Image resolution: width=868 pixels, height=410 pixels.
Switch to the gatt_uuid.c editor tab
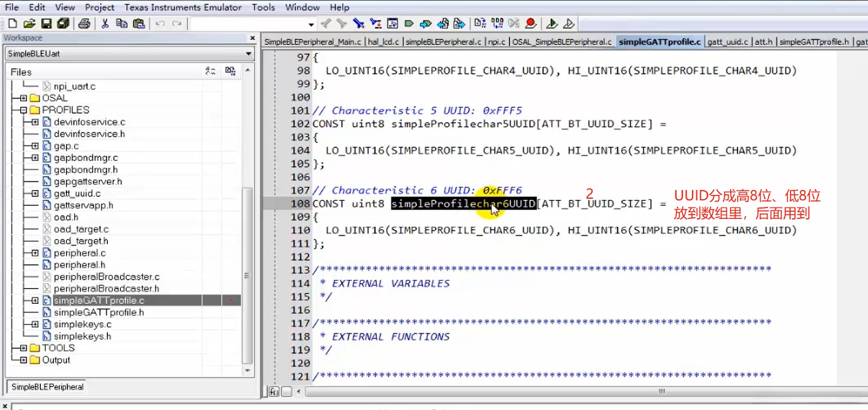[727, 42]
